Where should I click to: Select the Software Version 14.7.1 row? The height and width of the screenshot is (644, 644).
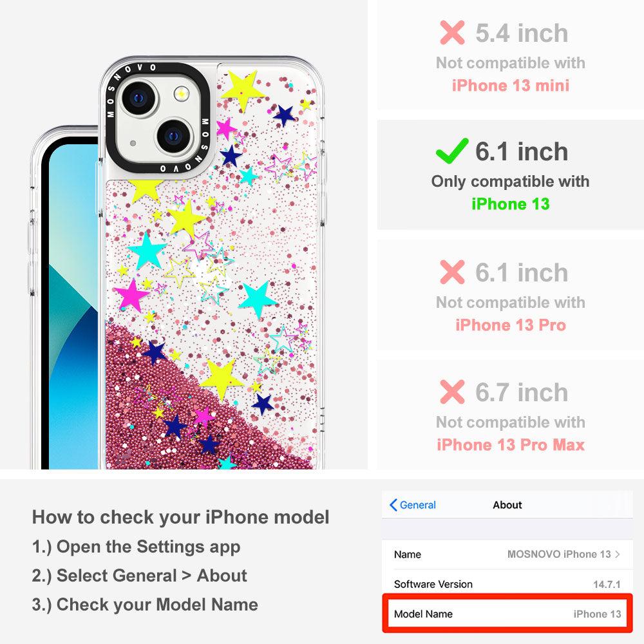[x=507, y=584]
